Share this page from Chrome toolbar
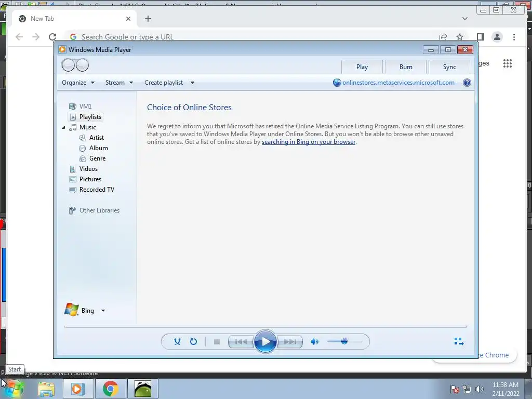This screenshot has width=532, height=399. (443, 37)
